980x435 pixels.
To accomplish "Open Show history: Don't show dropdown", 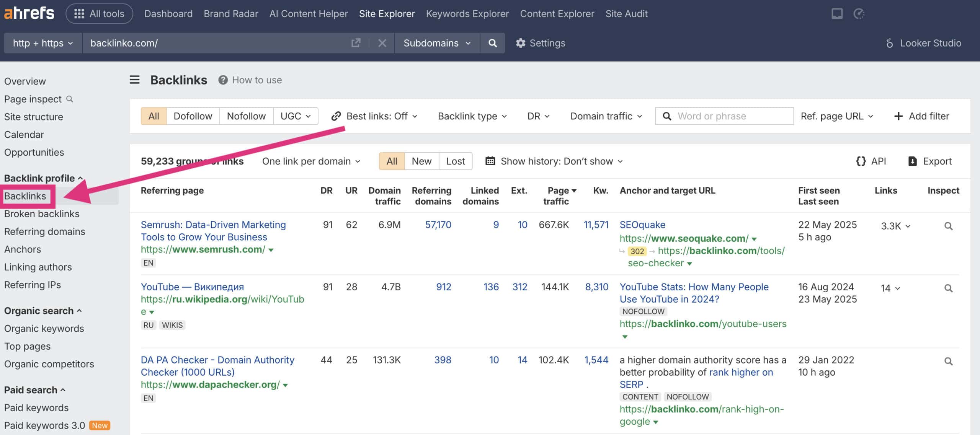I will (554, 161).
